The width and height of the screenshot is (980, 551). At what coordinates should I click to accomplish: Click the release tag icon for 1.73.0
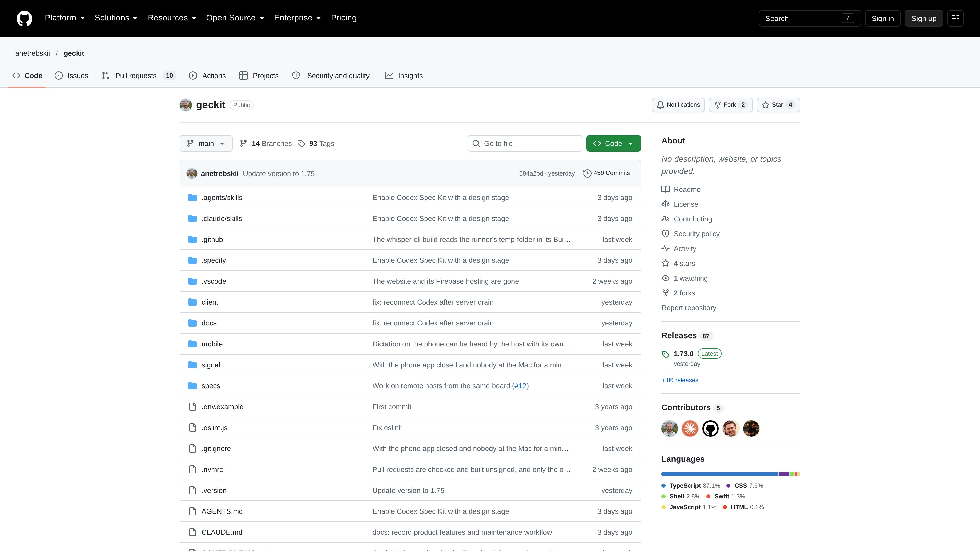point(665,354)
